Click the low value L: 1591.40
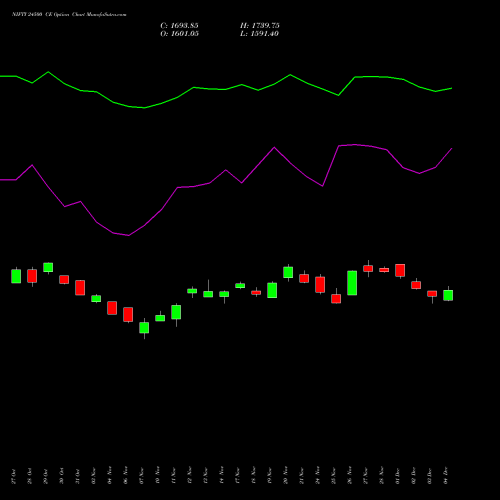The width and height of the screenshot is (500, 500). click(259, 34)
